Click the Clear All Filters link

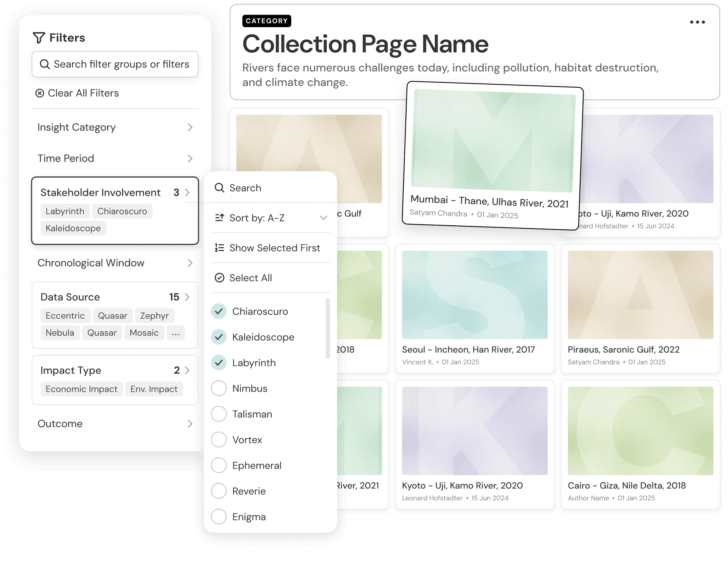pyautogui.click(x=83, y=93)
